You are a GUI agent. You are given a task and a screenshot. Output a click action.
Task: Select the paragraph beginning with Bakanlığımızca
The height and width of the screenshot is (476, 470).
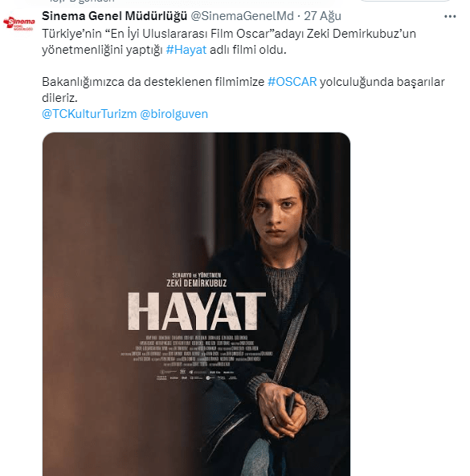point(243,90)
